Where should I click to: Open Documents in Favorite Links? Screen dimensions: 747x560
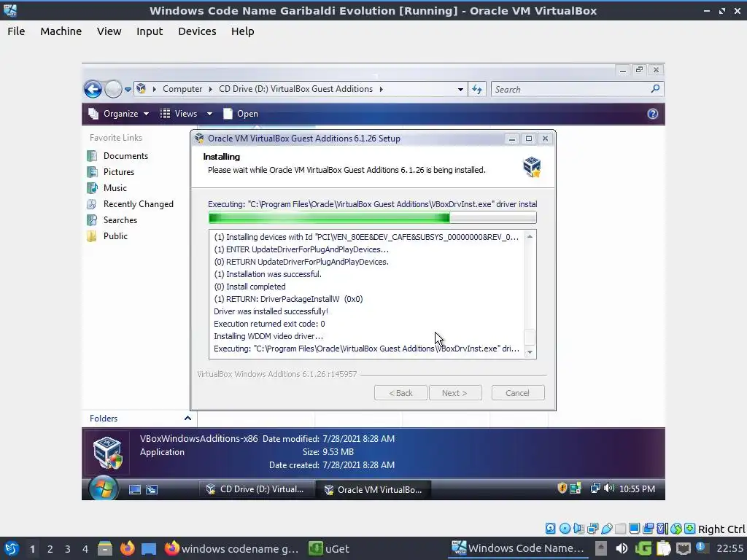pyautogui.click(x=117, y=156)
